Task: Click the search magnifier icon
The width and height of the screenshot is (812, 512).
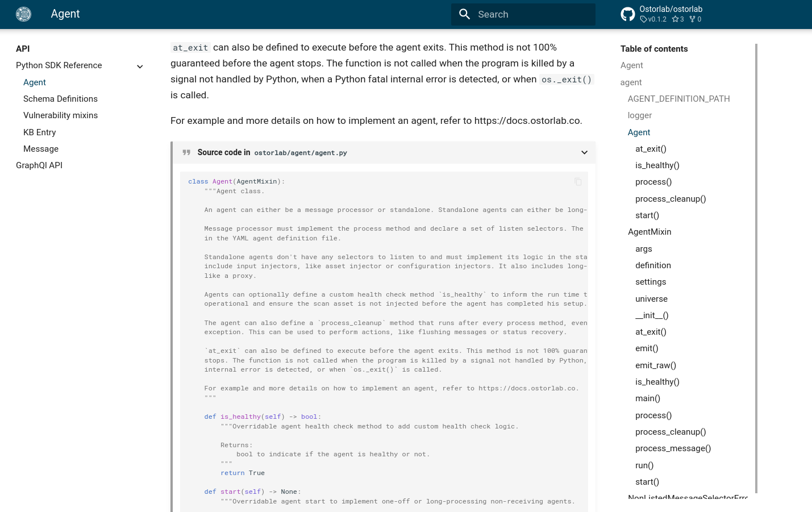Action: pyautogui.click(x=465, y=14)
